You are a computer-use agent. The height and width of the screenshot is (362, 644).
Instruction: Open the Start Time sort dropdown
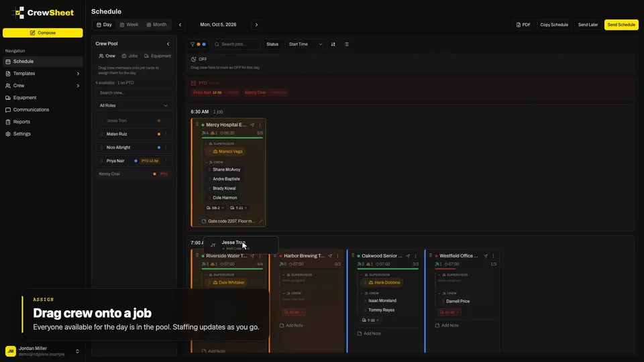[305, 44]
